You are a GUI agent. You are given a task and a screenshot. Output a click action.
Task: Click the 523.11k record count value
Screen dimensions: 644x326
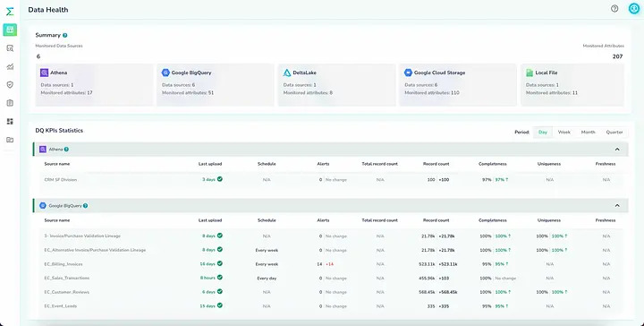[x=427, y=264]
